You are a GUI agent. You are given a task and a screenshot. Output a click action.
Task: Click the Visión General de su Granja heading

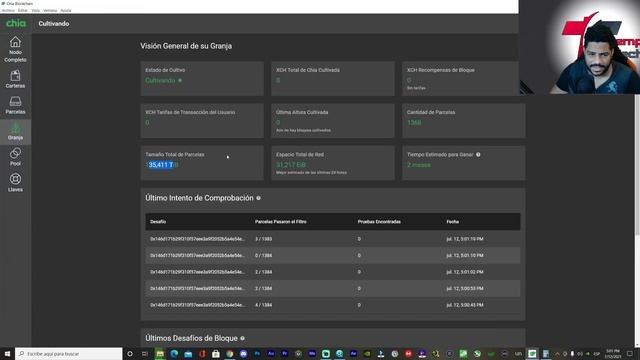click(186, 46)
